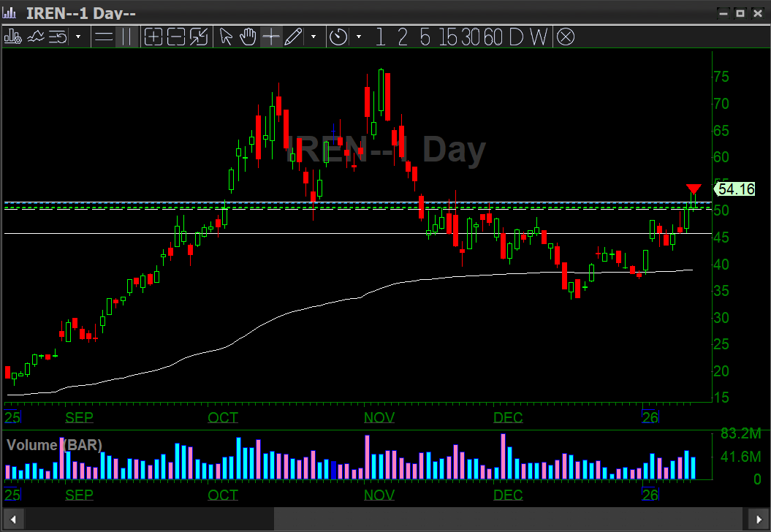Screen dimensions: 771x532
Task: Click the fit-to-window shrink arrows icon
Action: click(199, 37)
